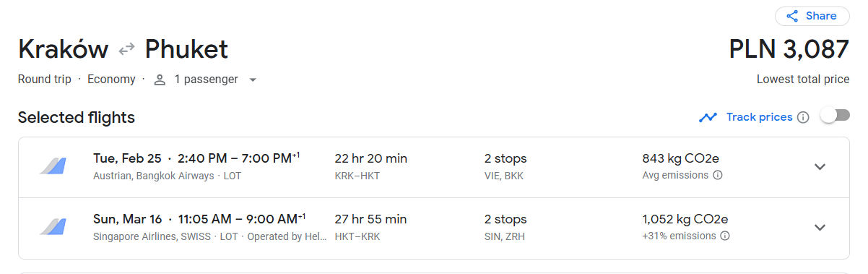The image size is (868, 274).
Task: Open the 1 passenger dropdown arrow
Action: (x=252, y=80)
